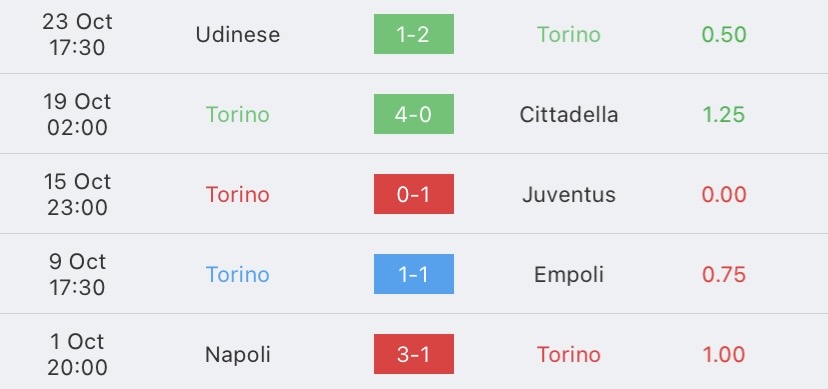Click green Torino in the Cittadella row
Viewport: 828px width, 389px height.
(x=238, y=115)
